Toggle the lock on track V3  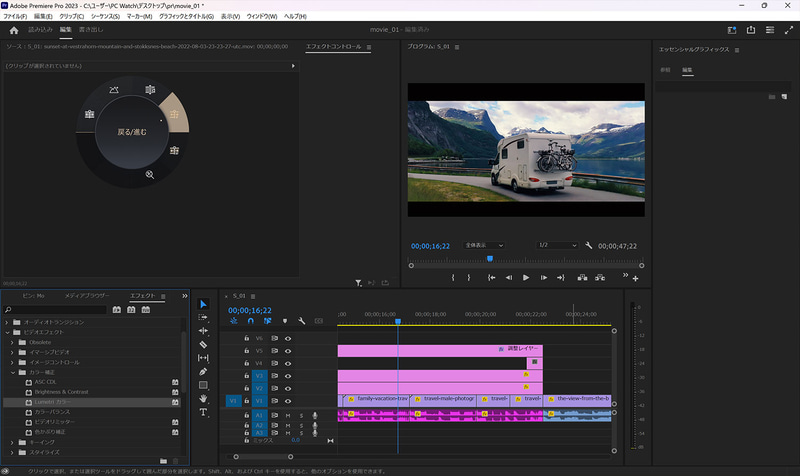point(247,375)
